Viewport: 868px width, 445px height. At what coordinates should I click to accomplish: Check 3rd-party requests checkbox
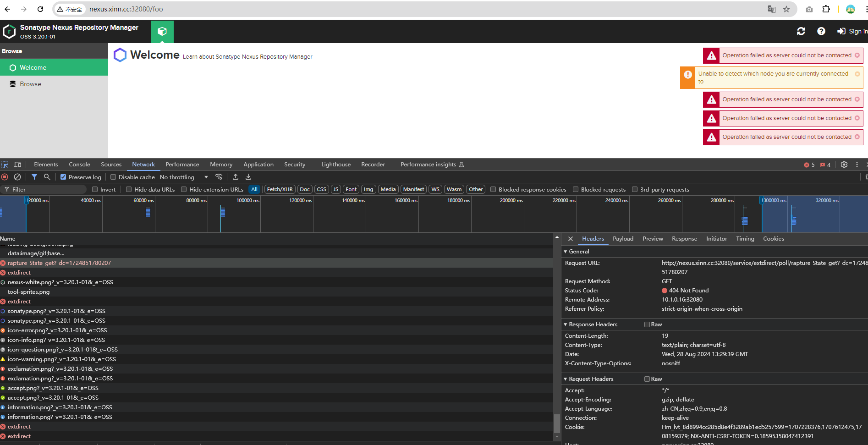tap(635, 190)
